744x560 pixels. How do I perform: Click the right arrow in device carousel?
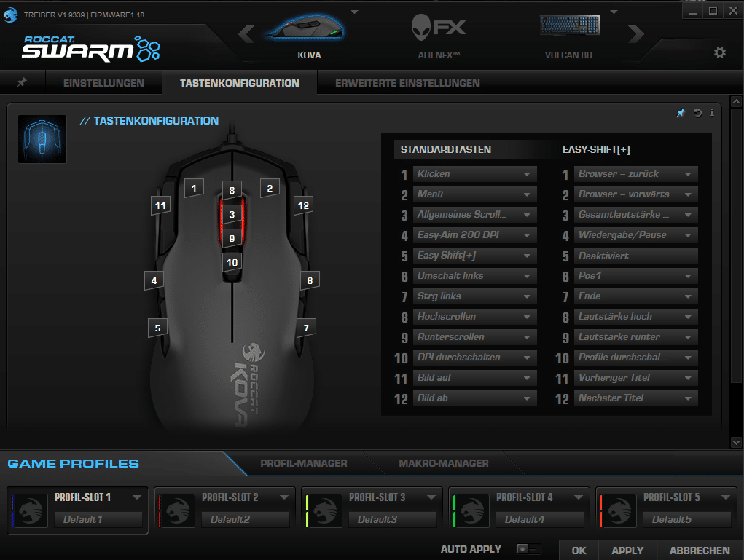pos(636,33)
